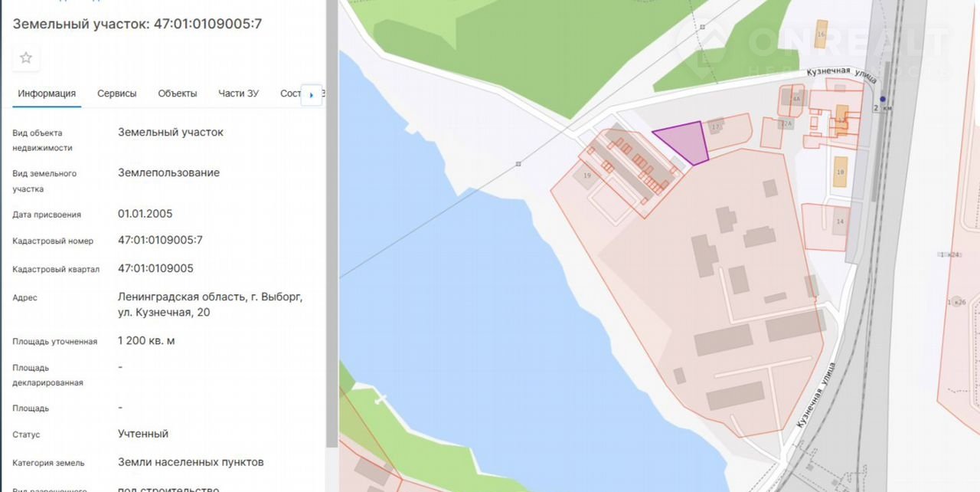Add parcel to favorites with star icon
This screenshot has width=980, height=492.
(26, 58)
